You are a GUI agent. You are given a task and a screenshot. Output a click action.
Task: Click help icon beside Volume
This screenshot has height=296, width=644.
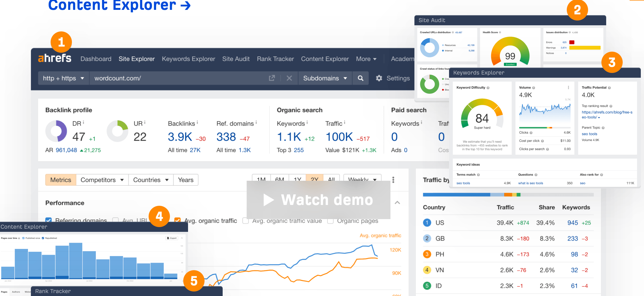533,88
